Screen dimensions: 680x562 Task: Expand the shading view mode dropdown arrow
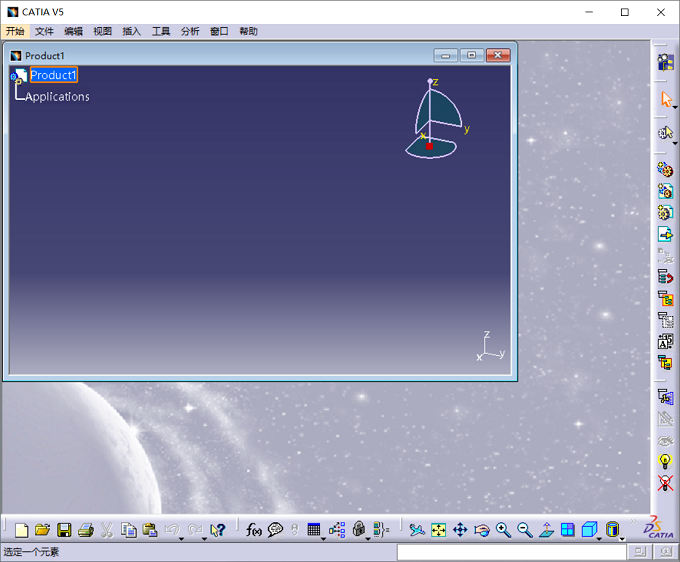click(x=622, y=539)
